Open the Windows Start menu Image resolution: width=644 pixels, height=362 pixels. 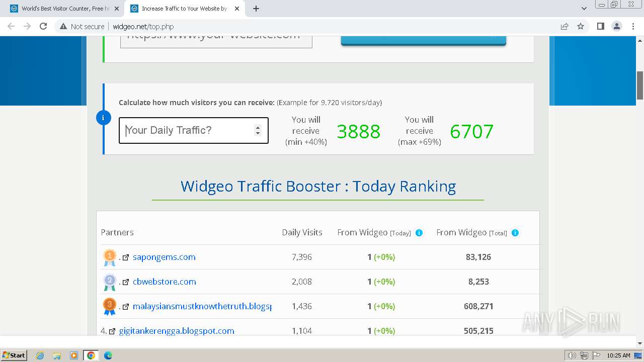click(14, 355)
